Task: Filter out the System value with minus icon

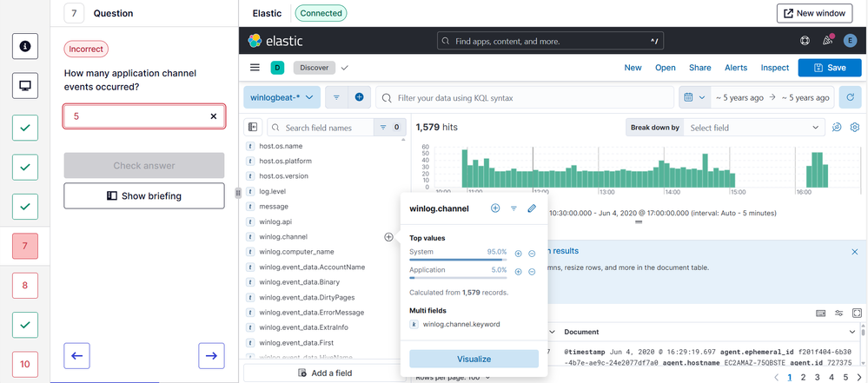Action: point(532,254)
